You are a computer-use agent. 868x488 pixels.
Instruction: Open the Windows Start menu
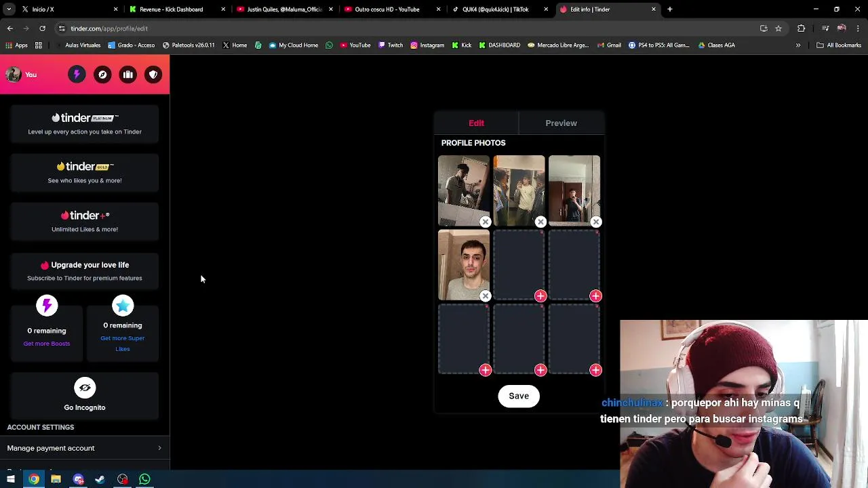click(11, 479)
